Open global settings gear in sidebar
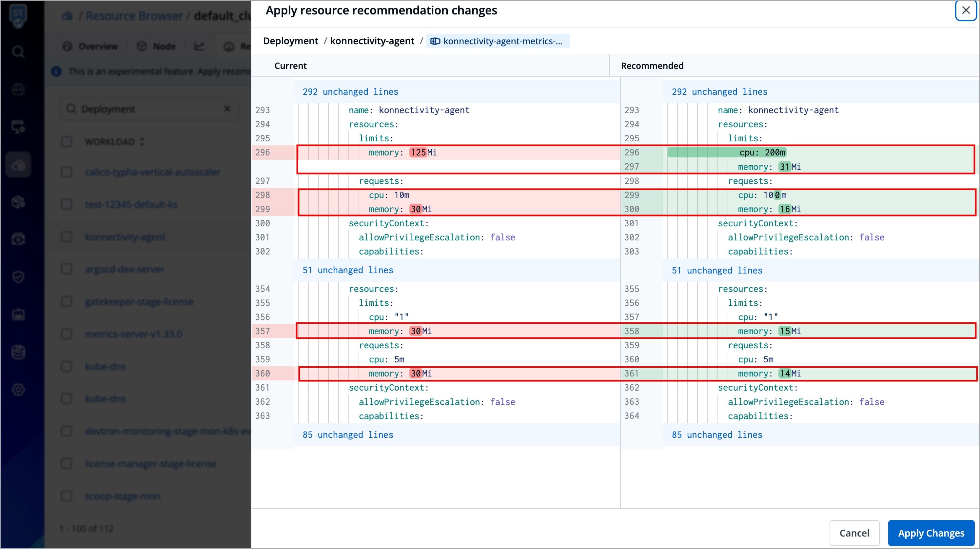 (18, 390)
